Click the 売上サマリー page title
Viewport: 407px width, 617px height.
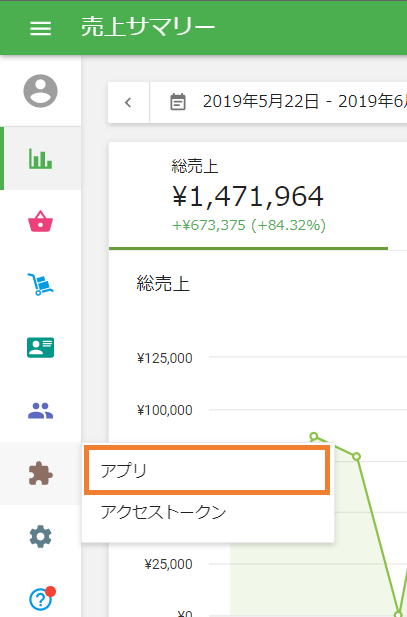[148, 27]
